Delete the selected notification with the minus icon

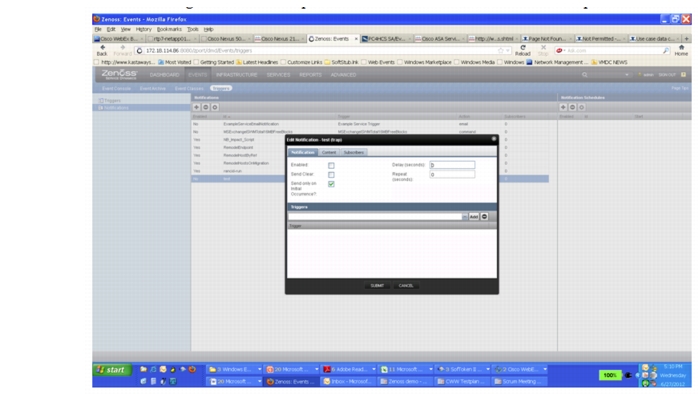206,107
